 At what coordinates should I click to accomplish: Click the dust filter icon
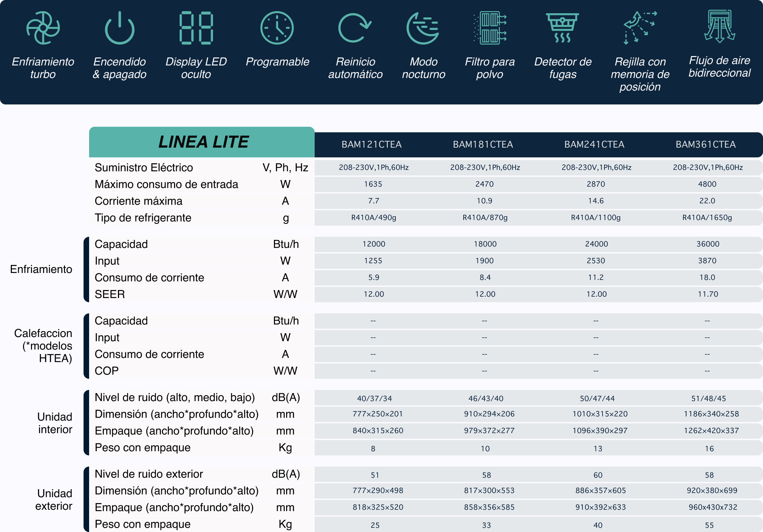(490, 28)
